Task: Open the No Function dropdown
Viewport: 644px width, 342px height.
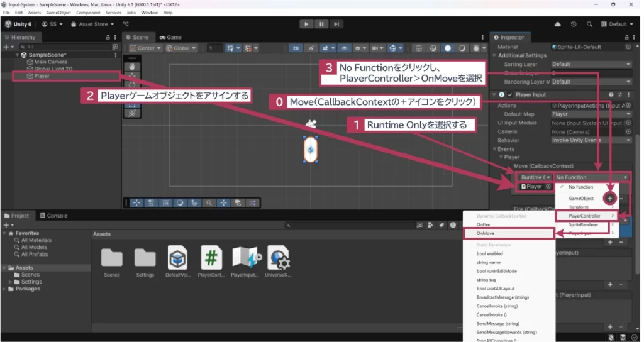Action: [x=592, y=177]
